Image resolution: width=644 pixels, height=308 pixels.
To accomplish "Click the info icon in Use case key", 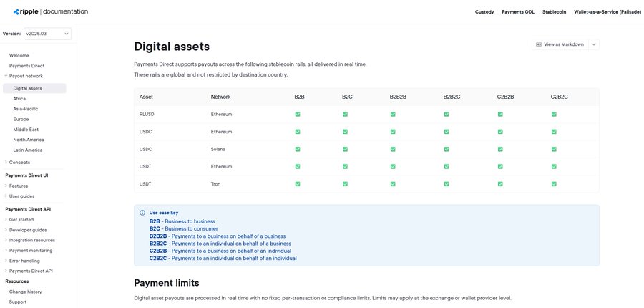I will coord(142,213).
